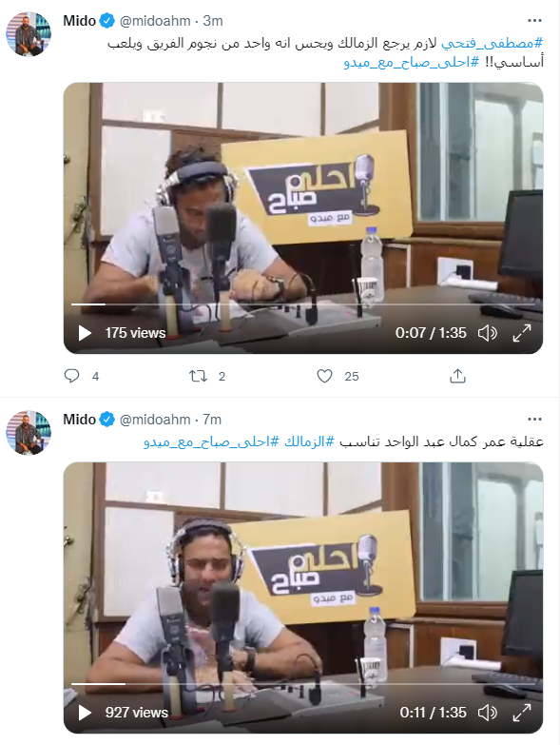Expand second video to fullscreen
Image resolution: width=560 pixels, height=745 pixels.
(x=522, y=713)
